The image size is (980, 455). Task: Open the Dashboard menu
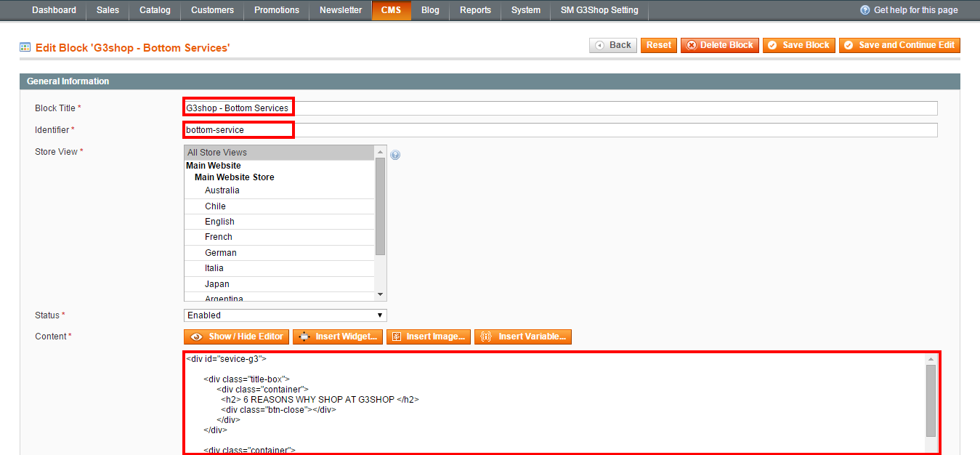tap(54, 10)
